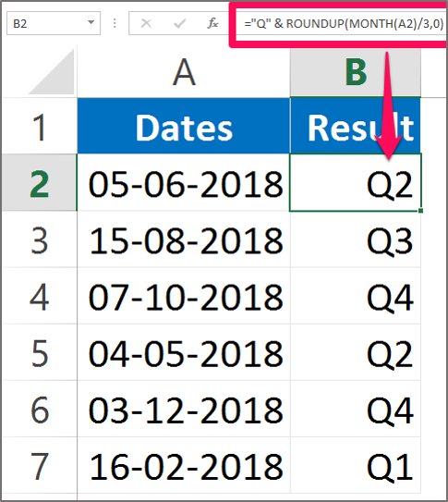The width and height of the screenshot is (448, 502).
Task: Click the Cancel (X) formula icon
Action: tap(146, 23)
